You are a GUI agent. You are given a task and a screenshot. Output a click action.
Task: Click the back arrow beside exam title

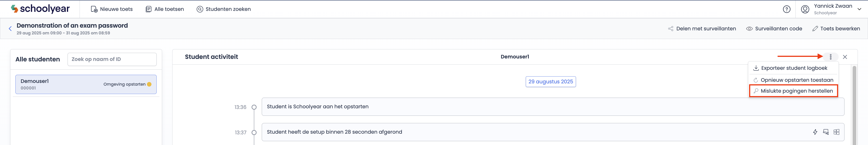coord(10,29)
